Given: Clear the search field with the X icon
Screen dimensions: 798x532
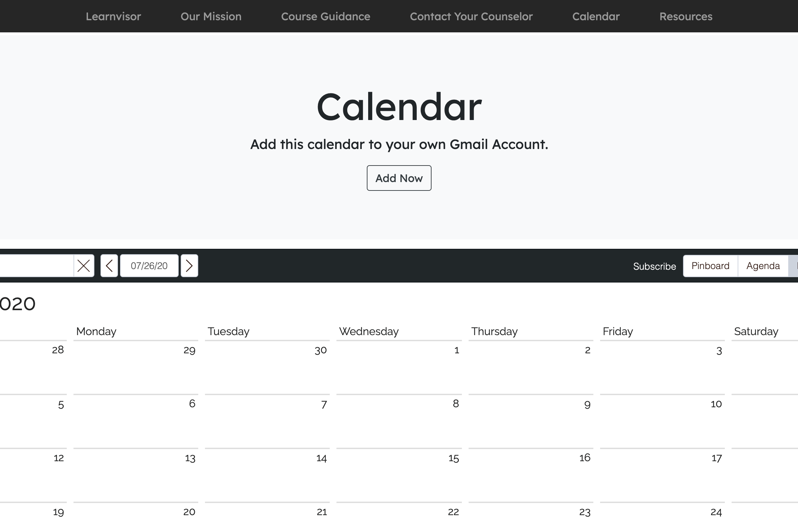Looking at the screenshot, I should 84,266.
